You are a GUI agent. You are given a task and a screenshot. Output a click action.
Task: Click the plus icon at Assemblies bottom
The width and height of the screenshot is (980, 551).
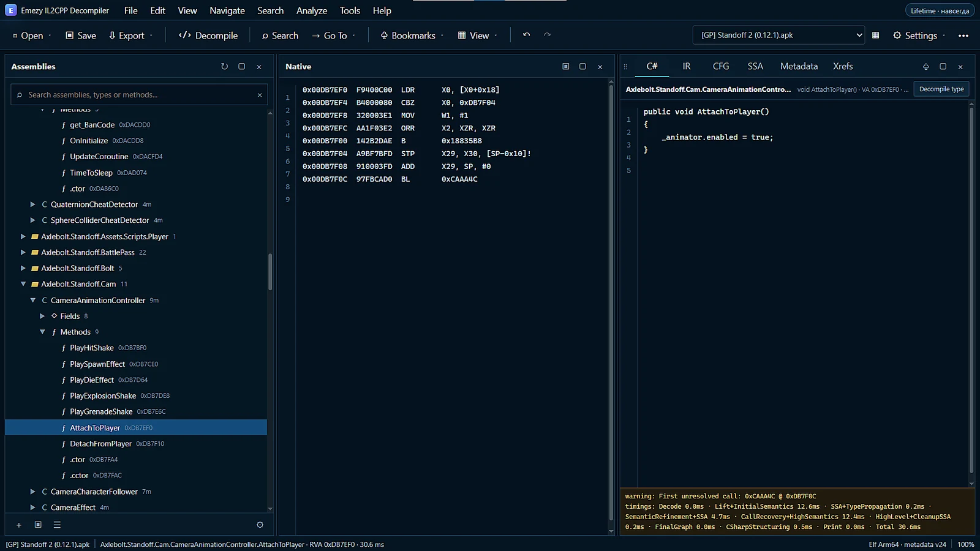(19, 525)
